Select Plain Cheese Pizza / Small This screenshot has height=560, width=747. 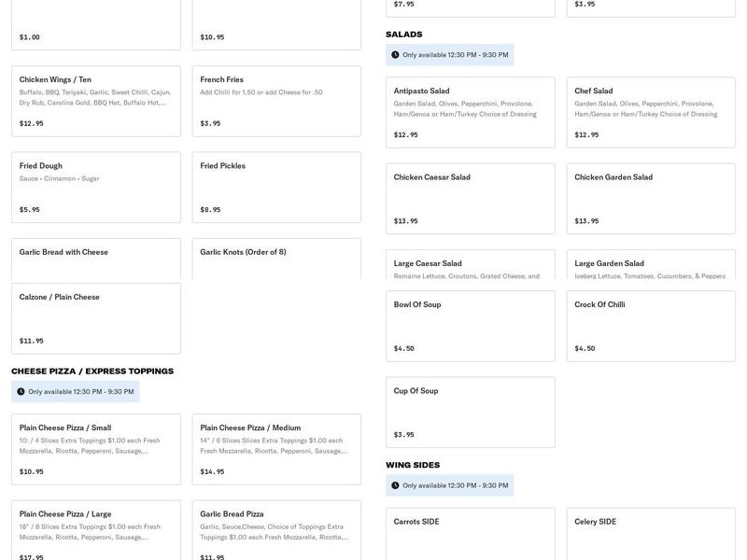pos(95,449)
